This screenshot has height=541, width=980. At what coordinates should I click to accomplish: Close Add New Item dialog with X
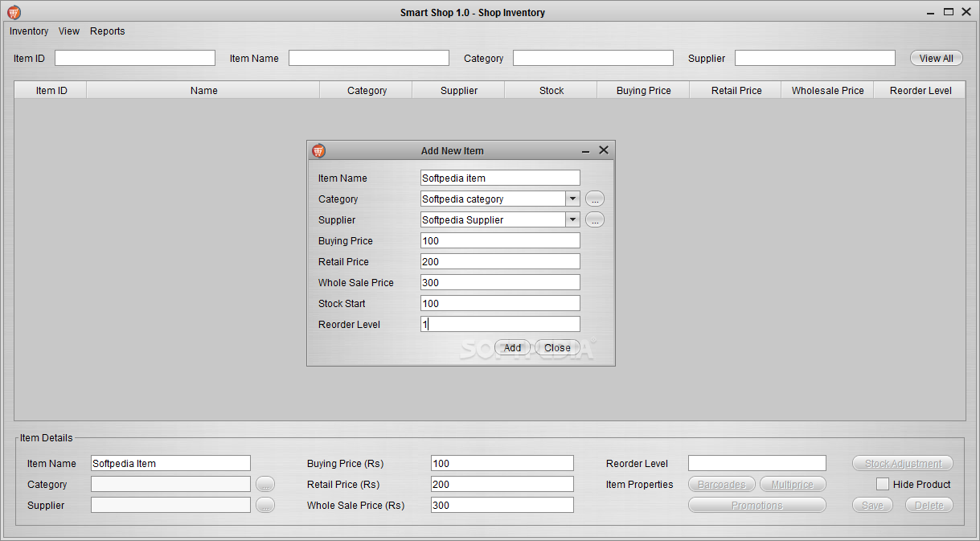click(x=604, y=150)
